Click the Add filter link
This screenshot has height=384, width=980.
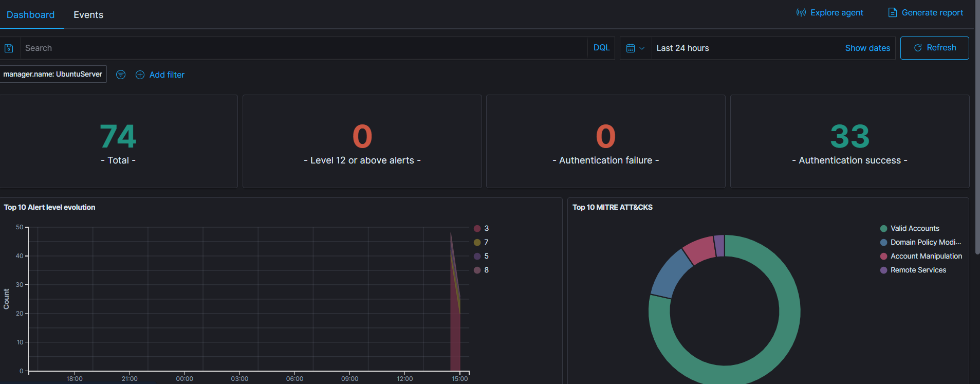click(167, 75)
